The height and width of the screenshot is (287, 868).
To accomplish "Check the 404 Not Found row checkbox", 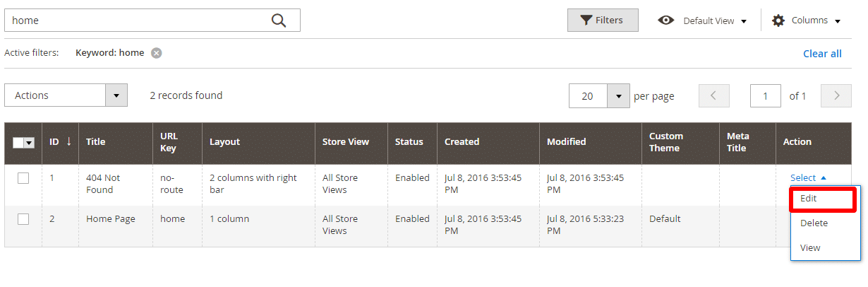I will 23,178.
